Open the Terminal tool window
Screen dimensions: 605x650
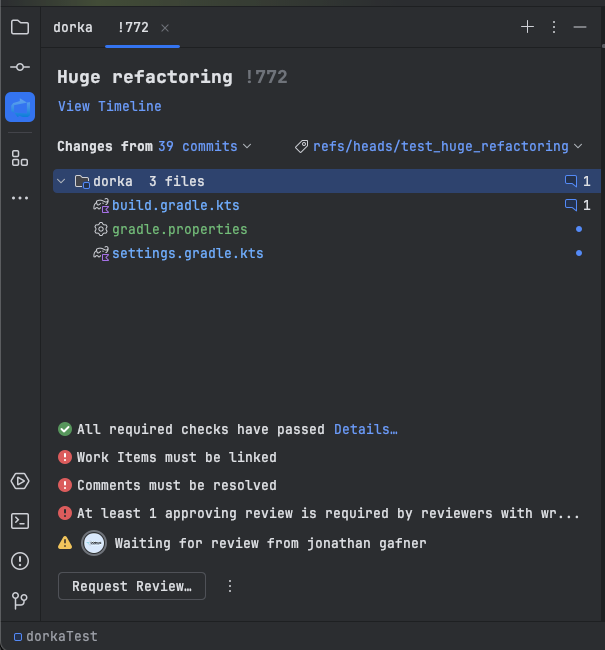tap(20, 521)
